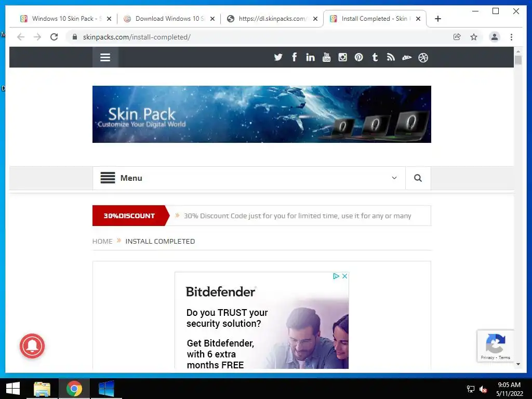
Task: Open the Dribbble social icon
Action: click(423, 58)
